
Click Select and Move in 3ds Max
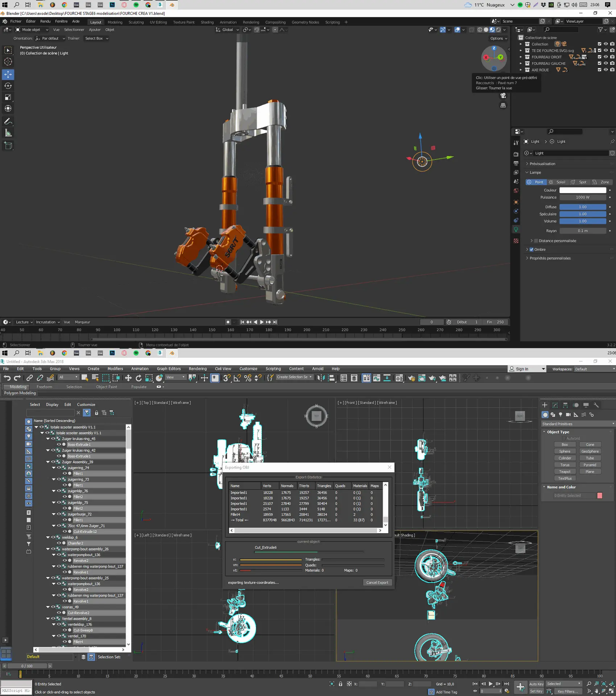click(x=128, y=378)
